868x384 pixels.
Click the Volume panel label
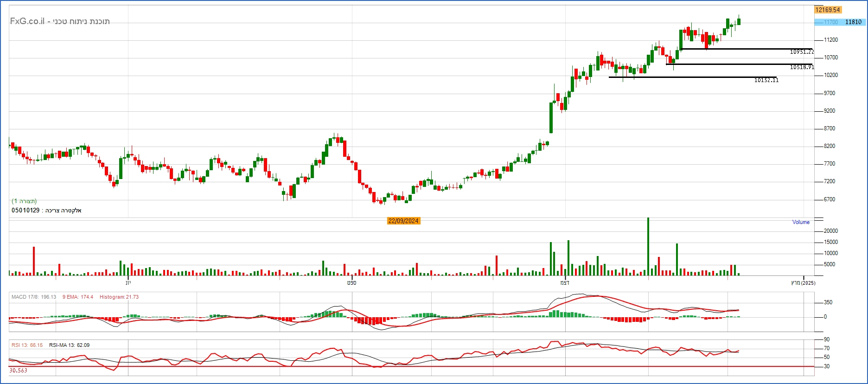tap(801, 222)
